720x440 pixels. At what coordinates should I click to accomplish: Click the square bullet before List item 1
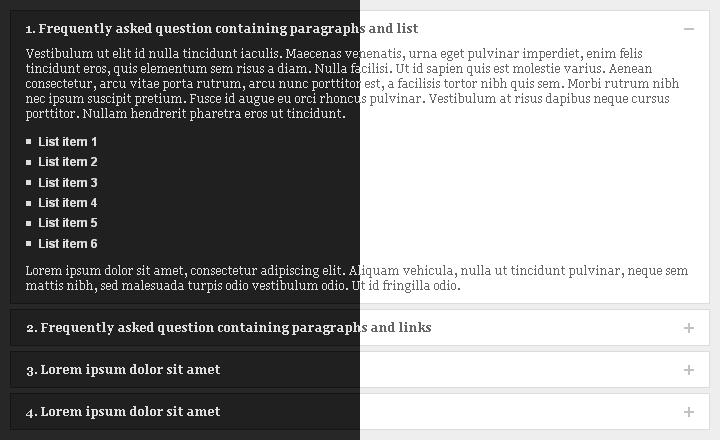(28, 142)
